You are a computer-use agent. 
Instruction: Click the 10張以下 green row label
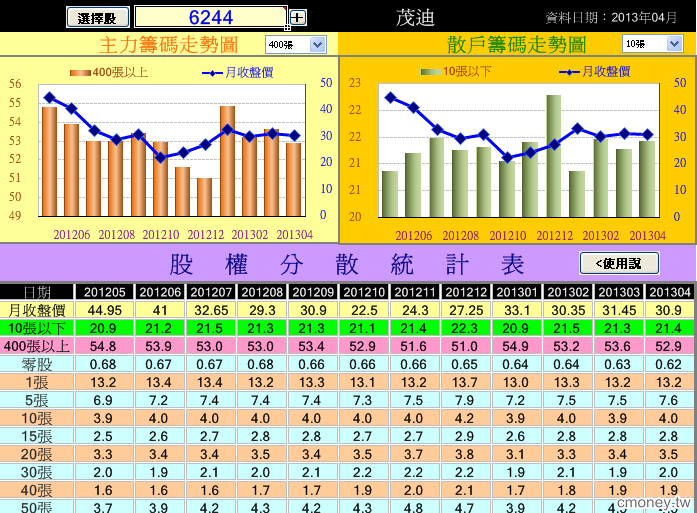pyautogui.click(x=37, y=328)
